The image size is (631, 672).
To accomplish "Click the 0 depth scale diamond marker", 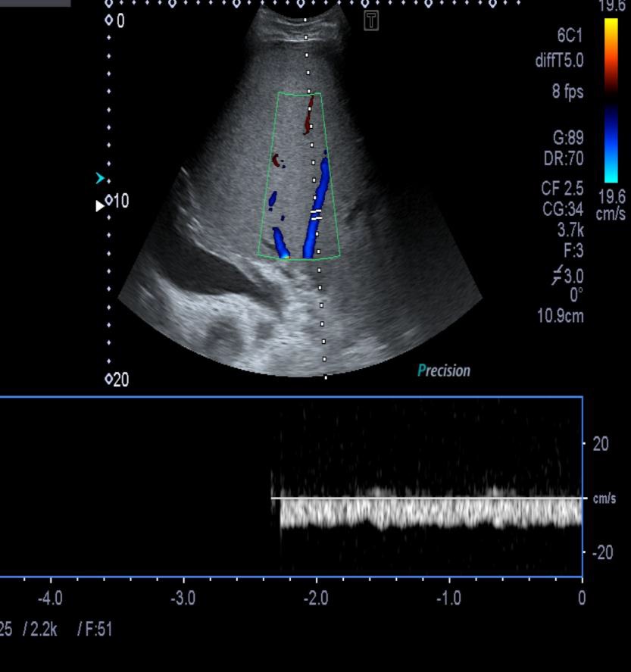I will click(109, 20).
